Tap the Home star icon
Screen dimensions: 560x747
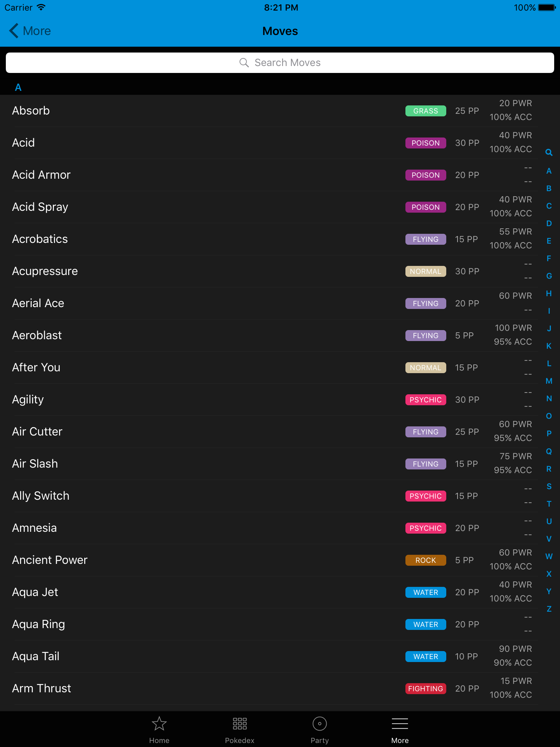click(x=159, y=724)
